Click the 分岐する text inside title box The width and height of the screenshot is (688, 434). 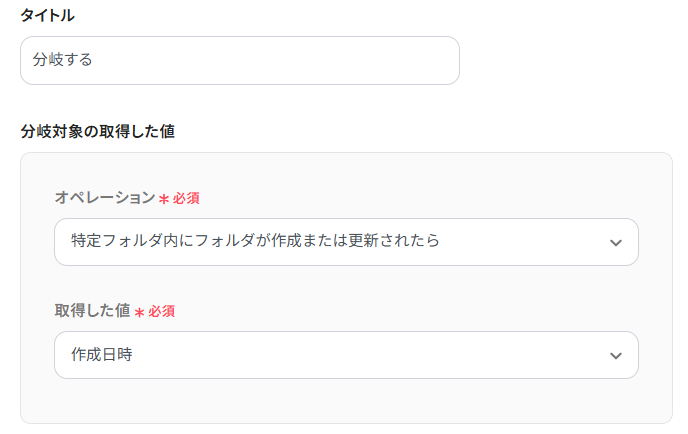point(62,61)
